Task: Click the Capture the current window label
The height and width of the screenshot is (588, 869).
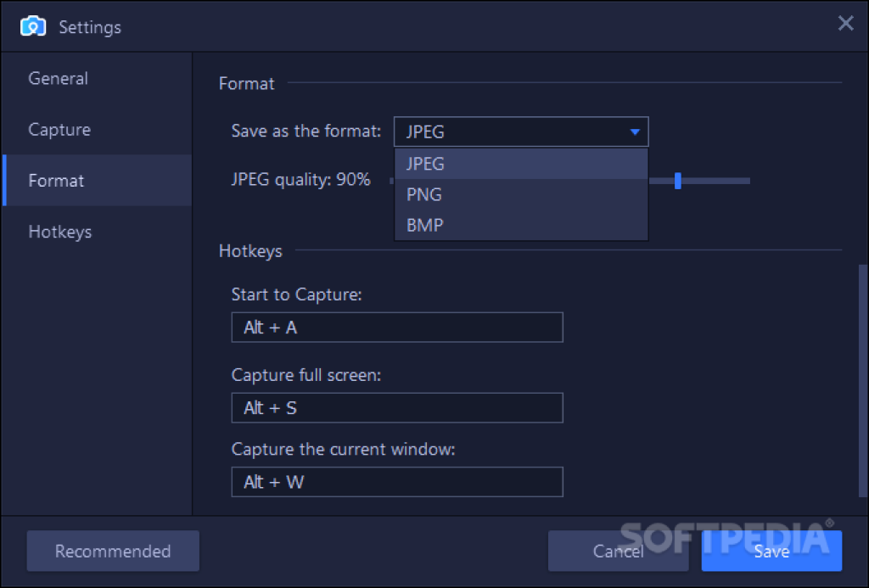Action: (343, 449)
